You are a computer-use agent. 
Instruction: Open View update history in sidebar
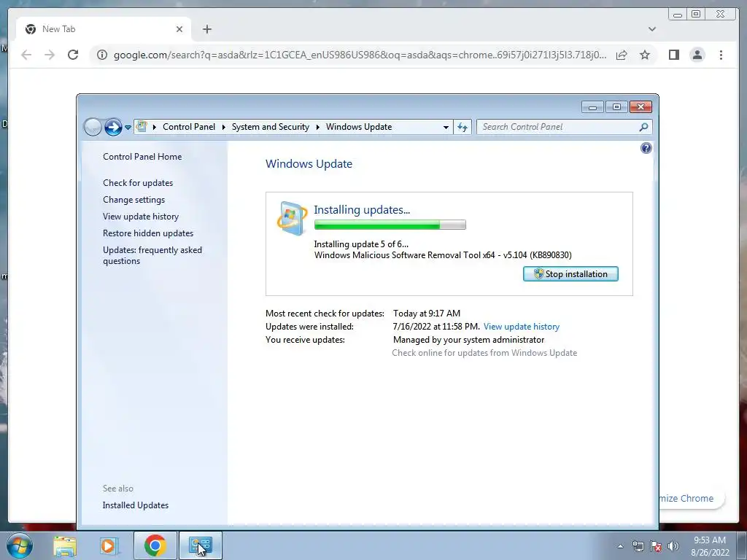(141, 216)
